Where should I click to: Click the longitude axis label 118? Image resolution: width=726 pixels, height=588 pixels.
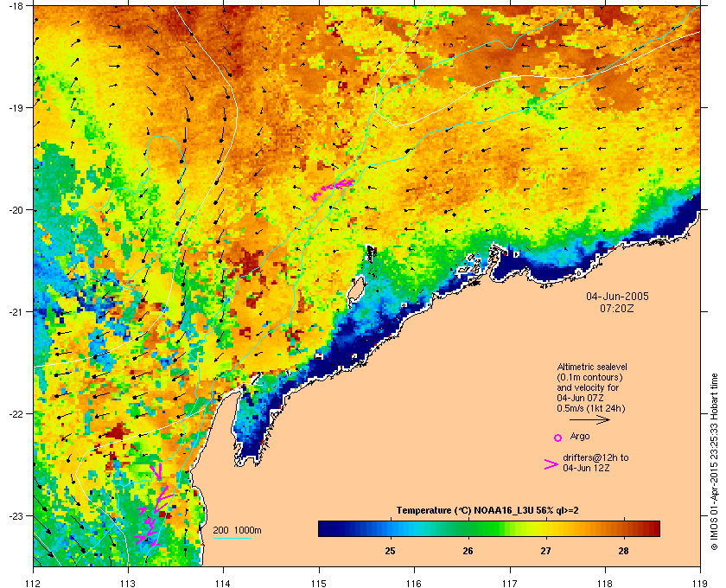605,583
